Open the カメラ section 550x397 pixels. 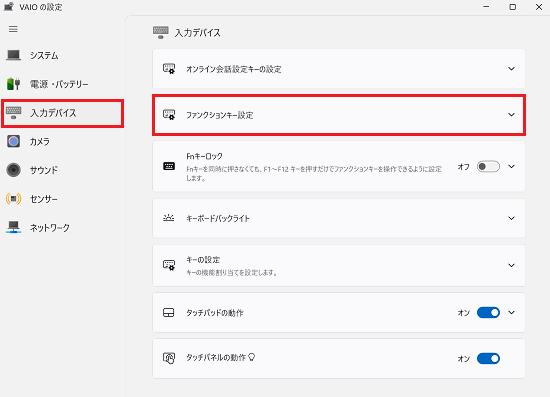tap(62, 142)
